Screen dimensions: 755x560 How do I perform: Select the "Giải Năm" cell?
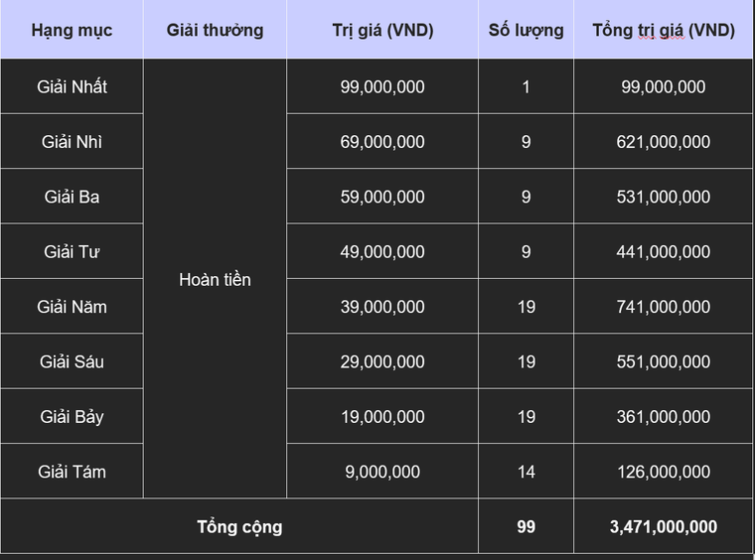[x=72, y=307]
